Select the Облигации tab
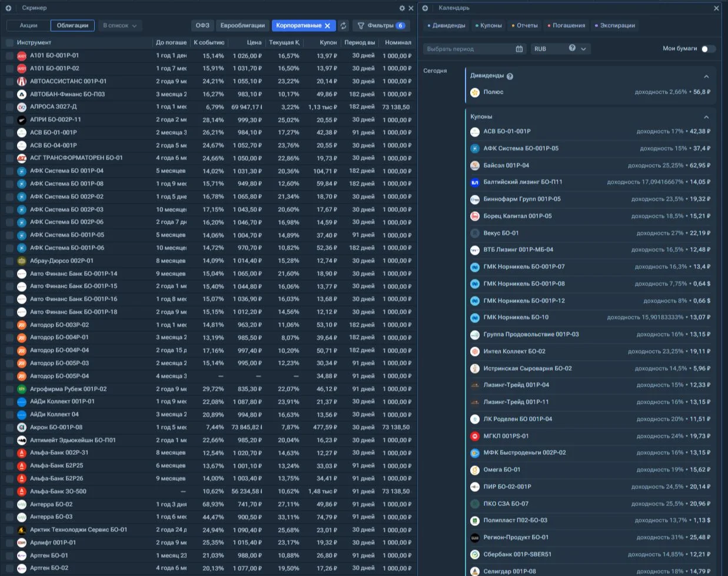This screenshot has height=576, width=728. [x=72, y=25]
